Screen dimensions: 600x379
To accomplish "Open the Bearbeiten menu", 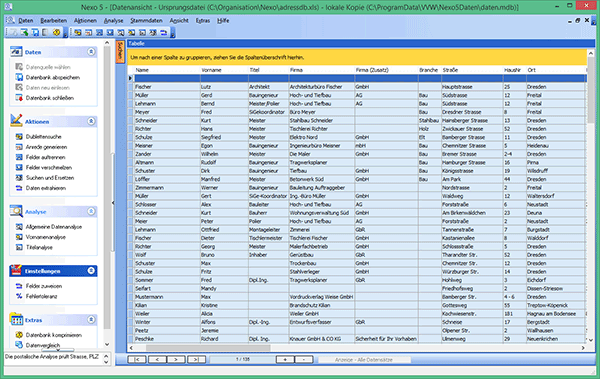I will (54, 21).
